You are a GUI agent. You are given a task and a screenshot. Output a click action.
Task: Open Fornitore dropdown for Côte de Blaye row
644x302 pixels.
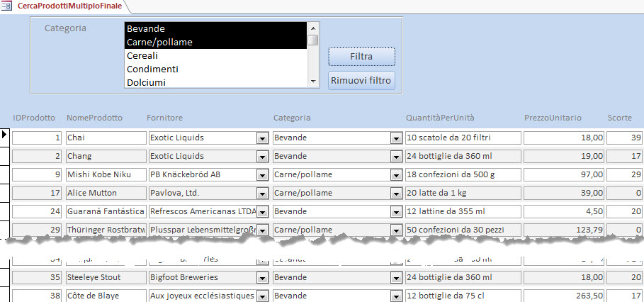click(262, 296)
